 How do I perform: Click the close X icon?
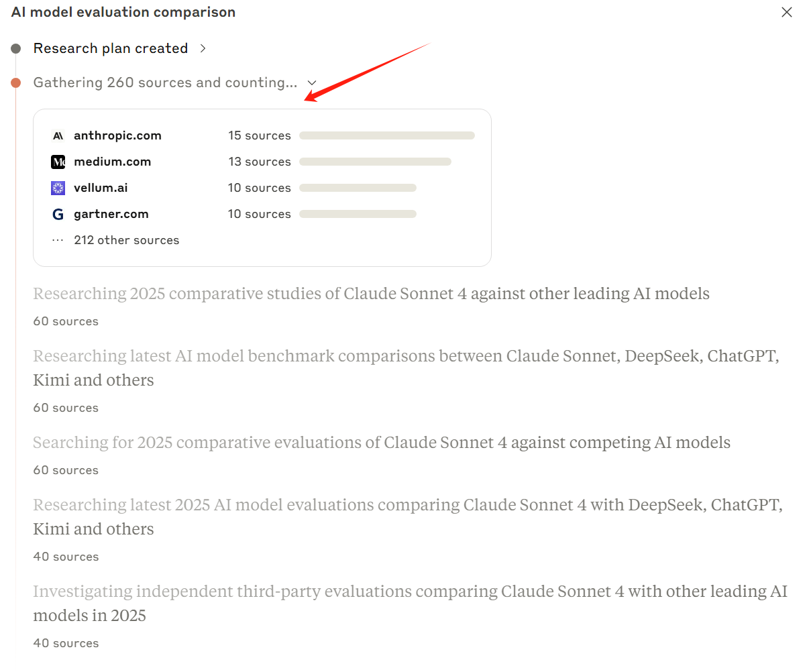786,12
